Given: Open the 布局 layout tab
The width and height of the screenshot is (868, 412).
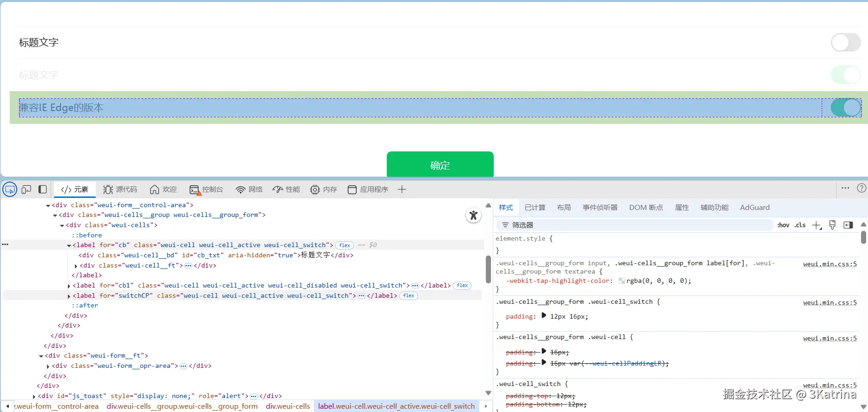Looking at the screenshot, I should [x=564, y=207].
